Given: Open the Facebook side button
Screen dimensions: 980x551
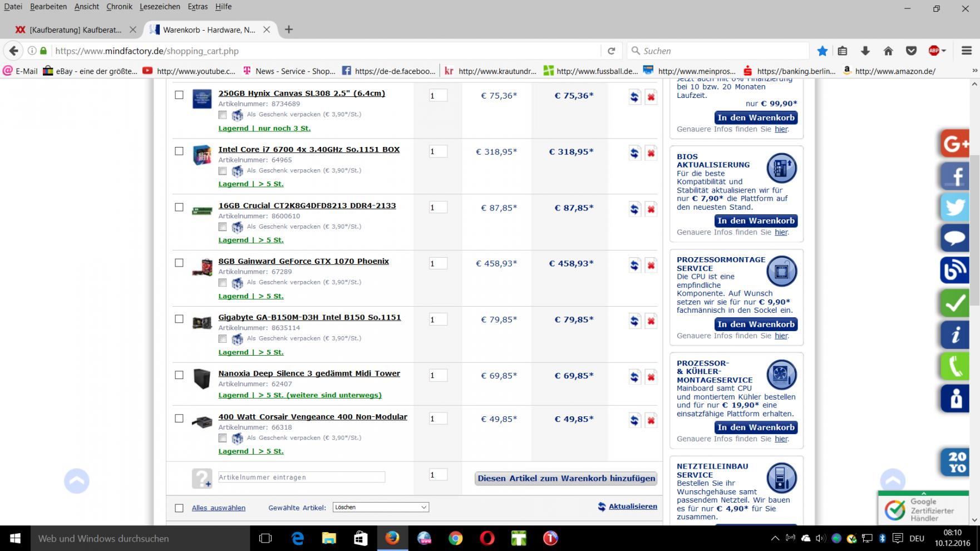Looking at the screenshot, I should coord(955,176).
